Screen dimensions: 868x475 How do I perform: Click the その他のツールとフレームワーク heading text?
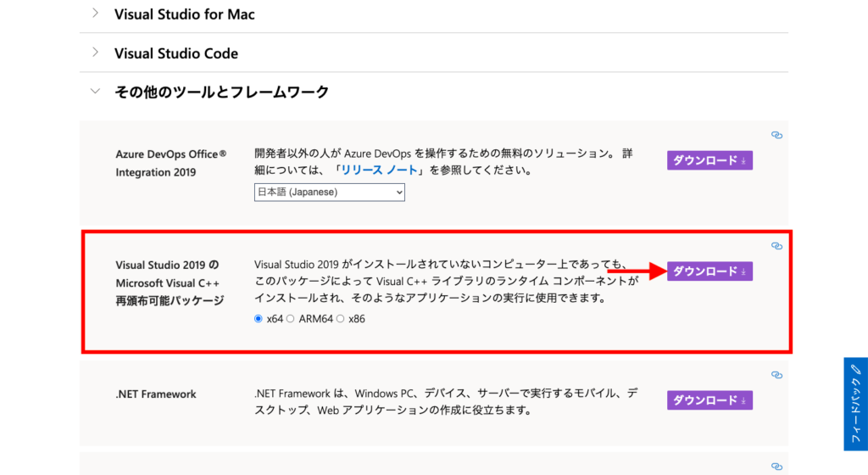point(222,92)
